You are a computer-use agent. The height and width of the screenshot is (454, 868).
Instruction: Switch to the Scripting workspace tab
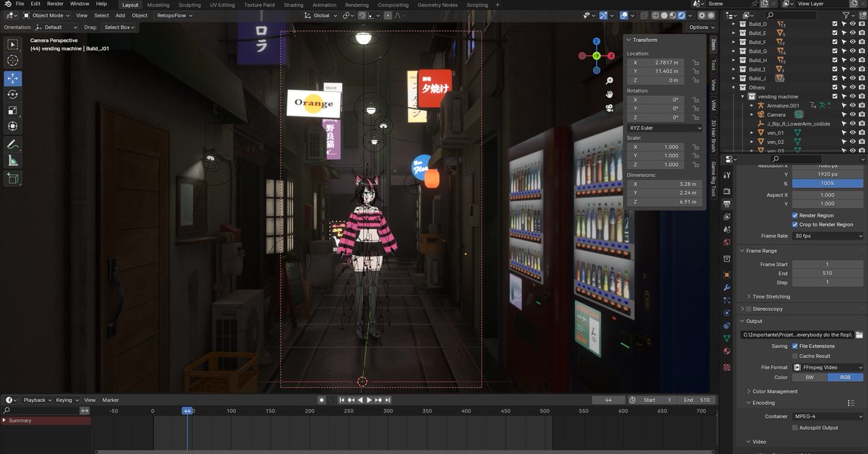(x=477, y=4)
